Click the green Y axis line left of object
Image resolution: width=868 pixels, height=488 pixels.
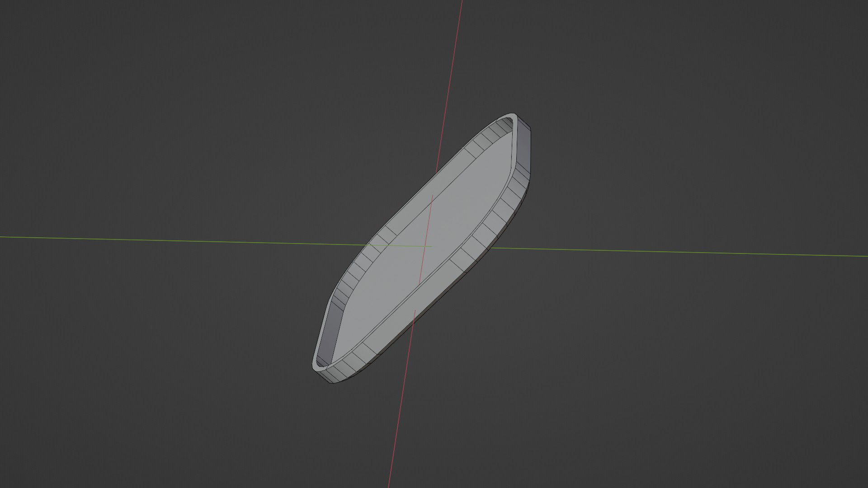(181, 241)
